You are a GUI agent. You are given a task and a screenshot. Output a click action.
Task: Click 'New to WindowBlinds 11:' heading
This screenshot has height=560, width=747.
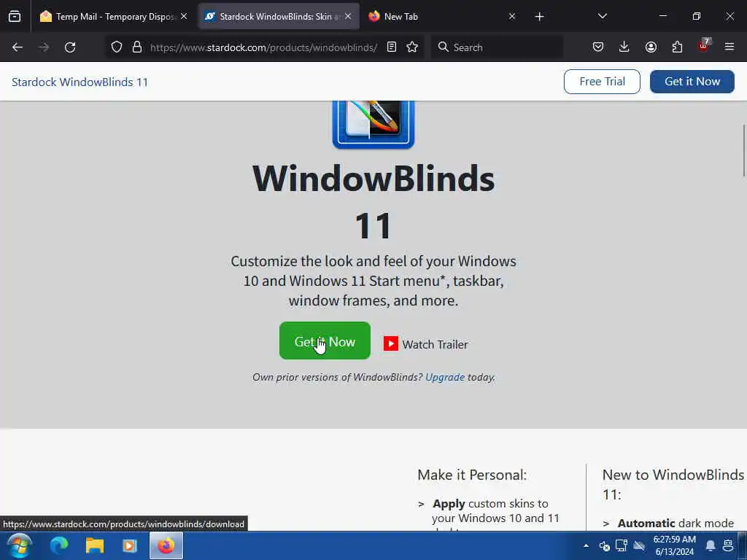[x=673, y=484]
